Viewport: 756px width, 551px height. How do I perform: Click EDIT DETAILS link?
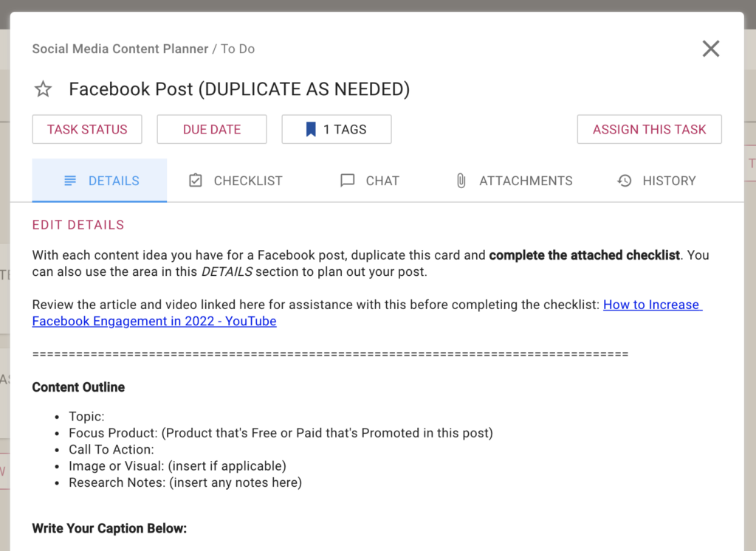point(78,225)
